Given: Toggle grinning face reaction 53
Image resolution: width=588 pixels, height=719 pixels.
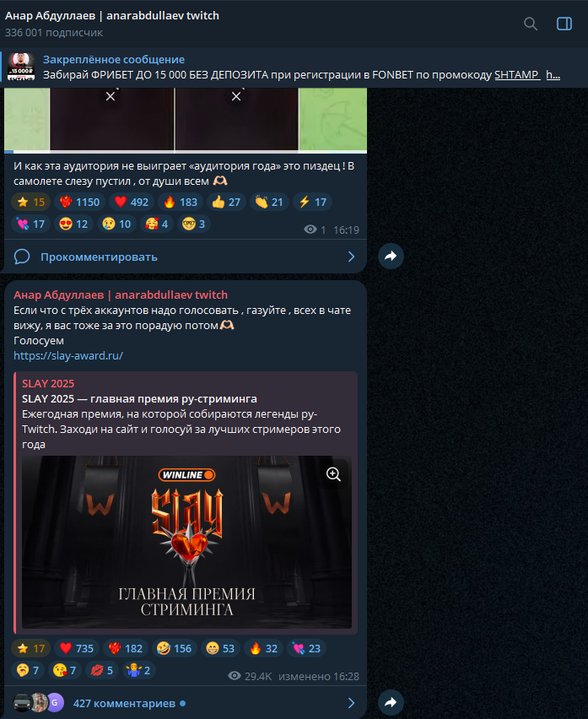Looking at the screenshot, I should 220,648.
